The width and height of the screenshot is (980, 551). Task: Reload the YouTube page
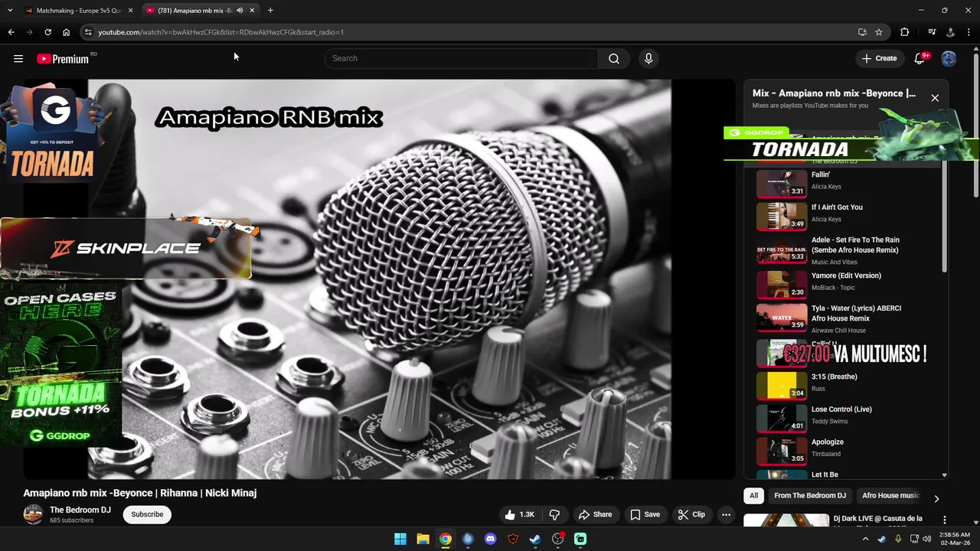[x=47, y=32]
